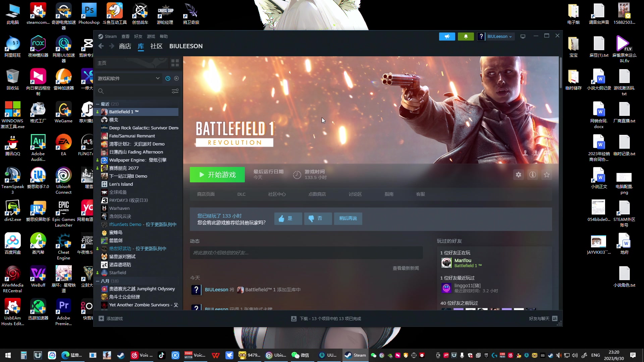
Task: Click the green 开始游戏 play button
Action: point(217,175)
